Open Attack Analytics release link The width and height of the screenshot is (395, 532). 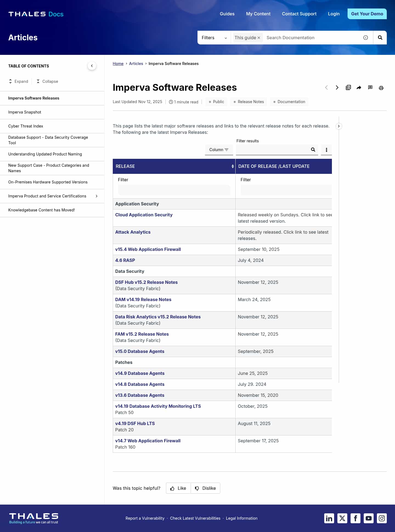coord(133,232)
